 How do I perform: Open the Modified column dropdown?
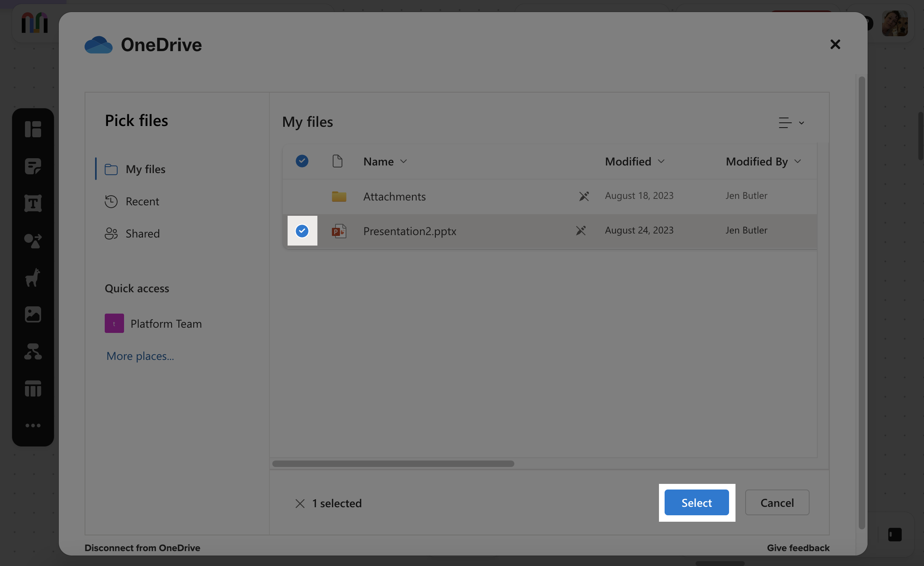[x=661, y=161]
